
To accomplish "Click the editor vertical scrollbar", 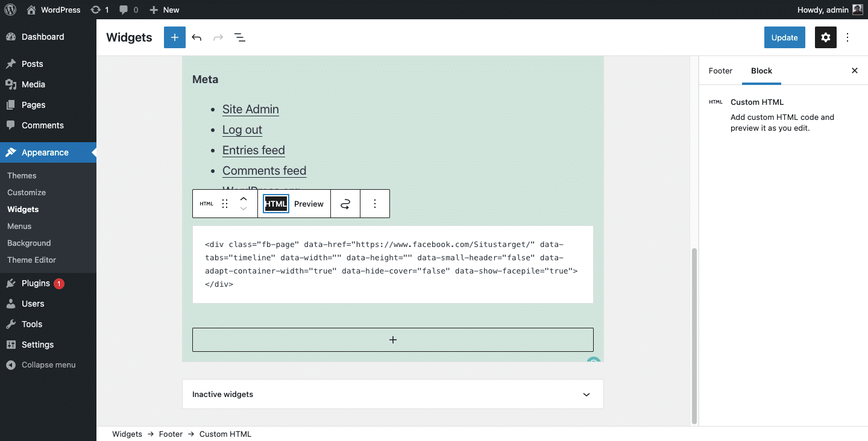I will click(x=694, y=336).
